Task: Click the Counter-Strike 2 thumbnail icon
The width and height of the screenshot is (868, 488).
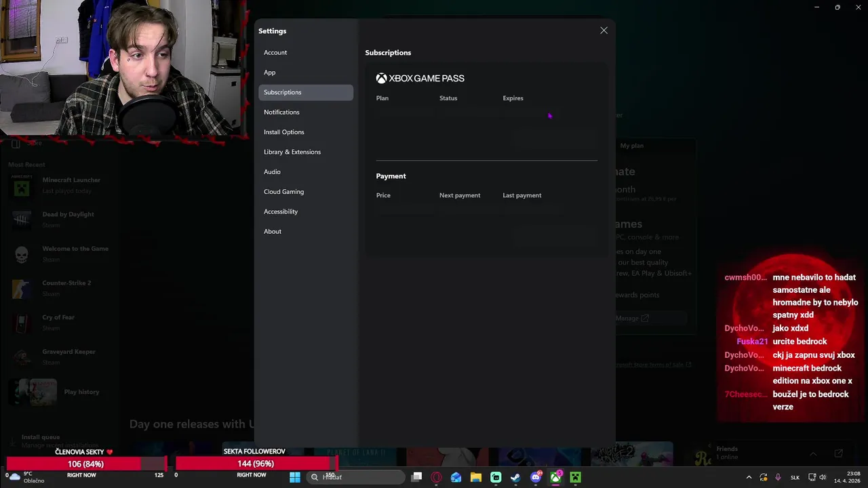Action: coord(22,288)
